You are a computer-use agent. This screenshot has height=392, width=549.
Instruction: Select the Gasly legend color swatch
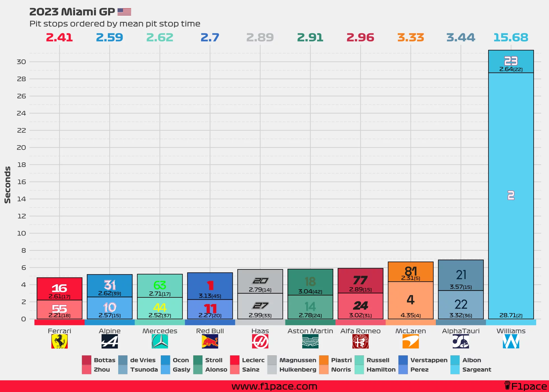[165, 370]
